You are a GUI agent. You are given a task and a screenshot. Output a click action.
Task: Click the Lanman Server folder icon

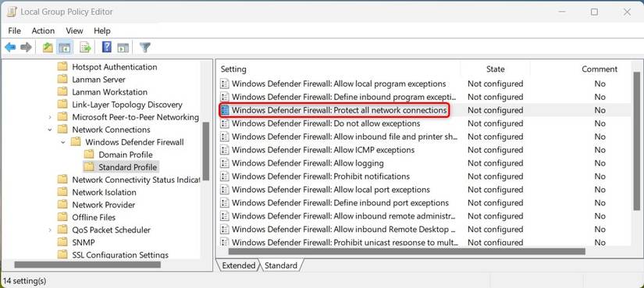point(62,80)
